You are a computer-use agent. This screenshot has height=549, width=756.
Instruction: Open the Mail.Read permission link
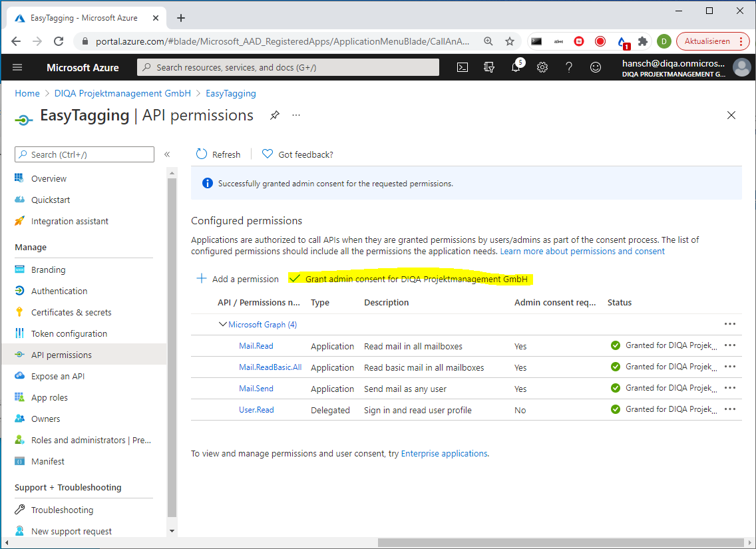tap(256, 346)
